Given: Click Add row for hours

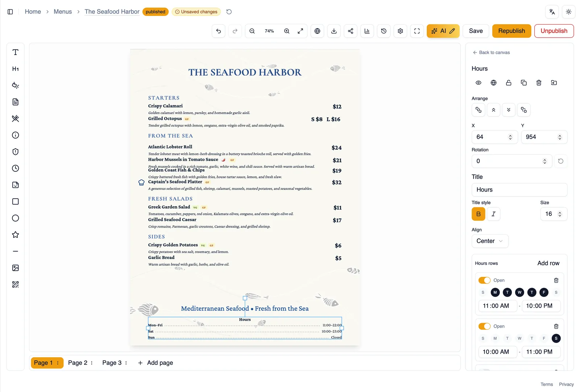Looking at the screenshot, I should coord(548,263).
